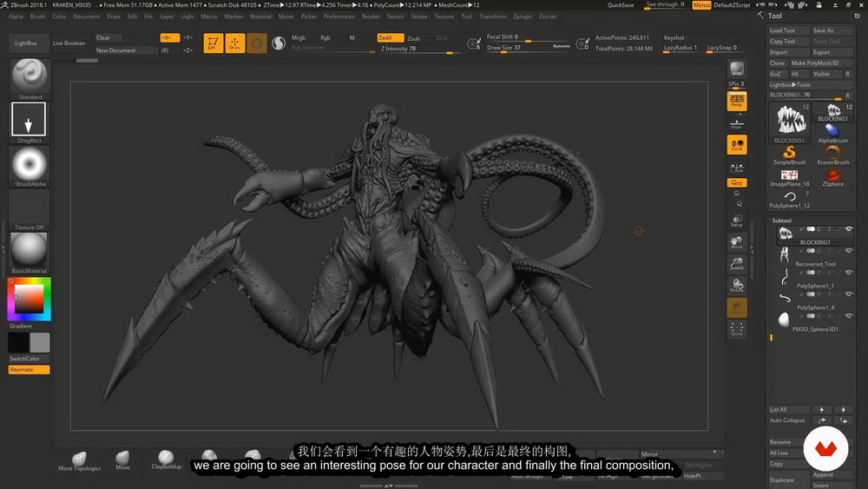This screenshot has width=868, height=489.
Task: Collapse the Subtool section header
Action: point(782,221)
